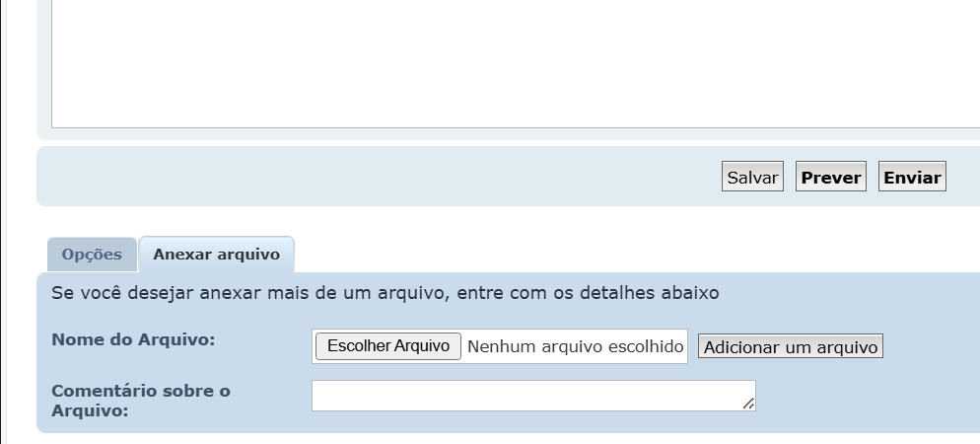
Task: Click Adicionar um arquivo button
Action: point(791,347)
